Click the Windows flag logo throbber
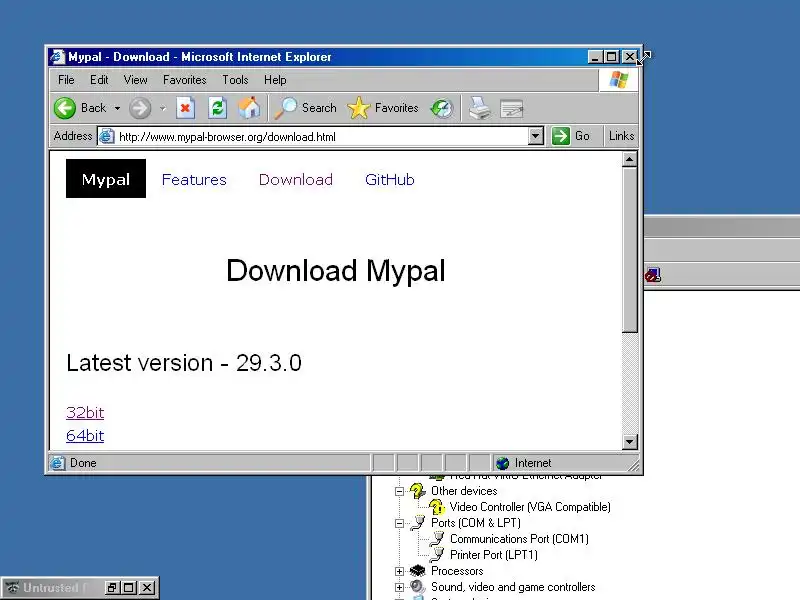 coord(618,80)
